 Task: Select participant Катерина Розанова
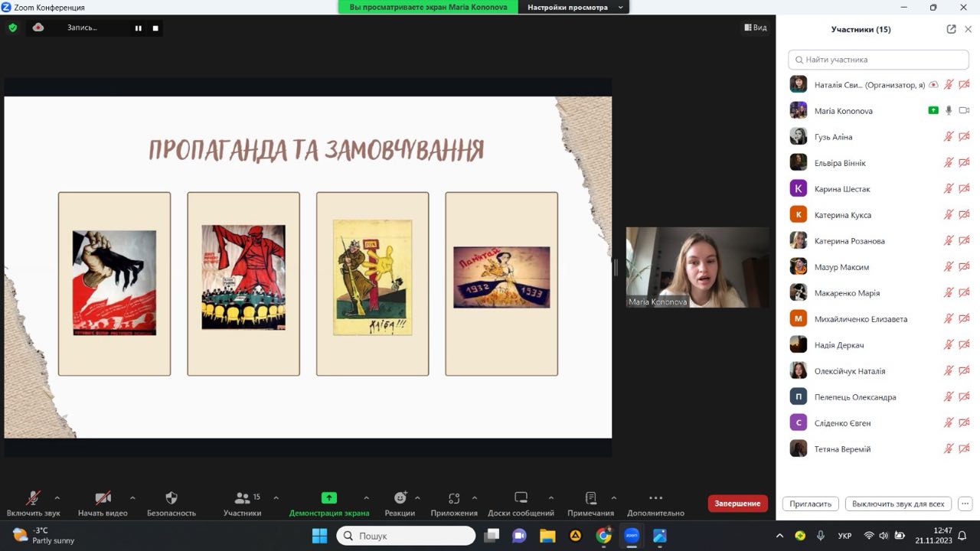click(879, 241)
